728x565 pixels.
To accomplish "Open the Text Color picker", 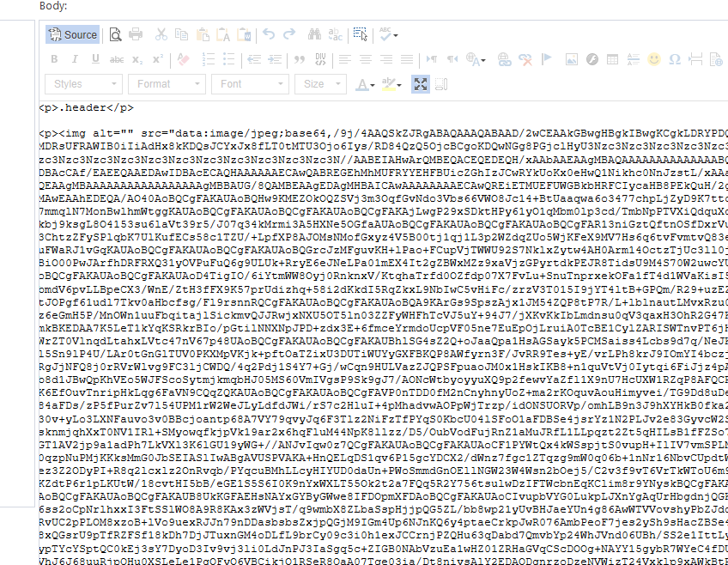I will (365, 84).
